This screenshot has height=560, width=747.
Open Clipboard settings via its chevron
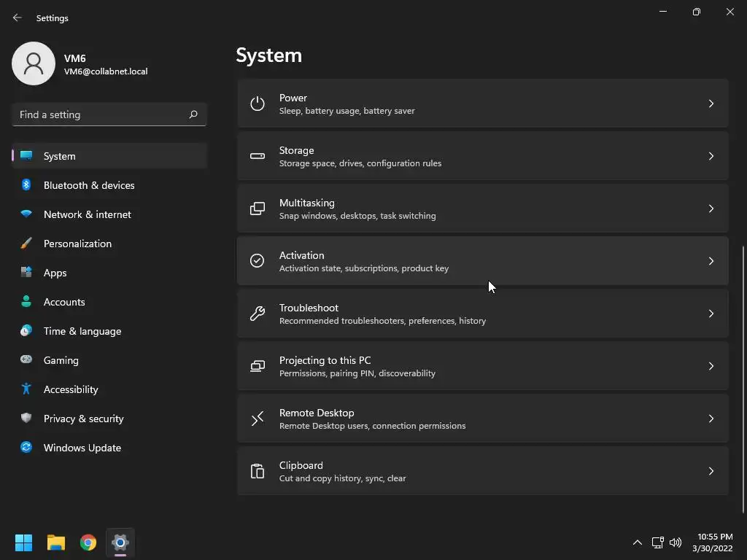(711, 471)
